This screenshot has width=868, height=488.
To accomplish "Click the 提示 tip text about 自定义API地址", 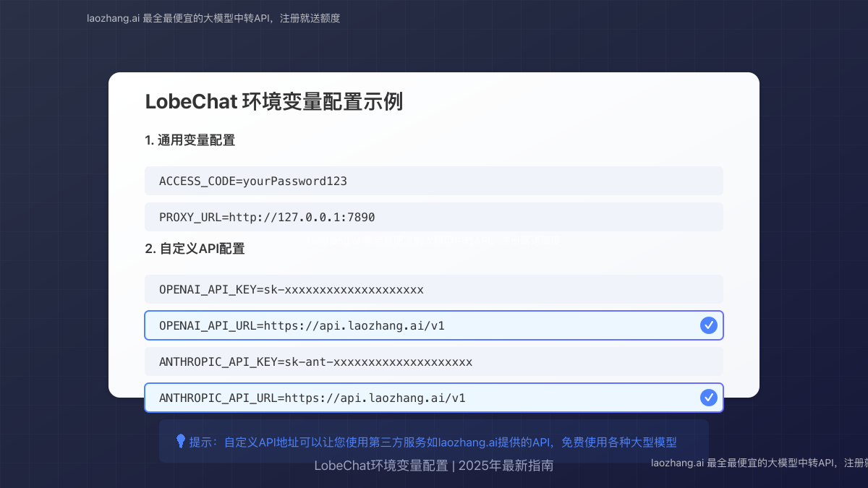I will [x=433, y=442].
